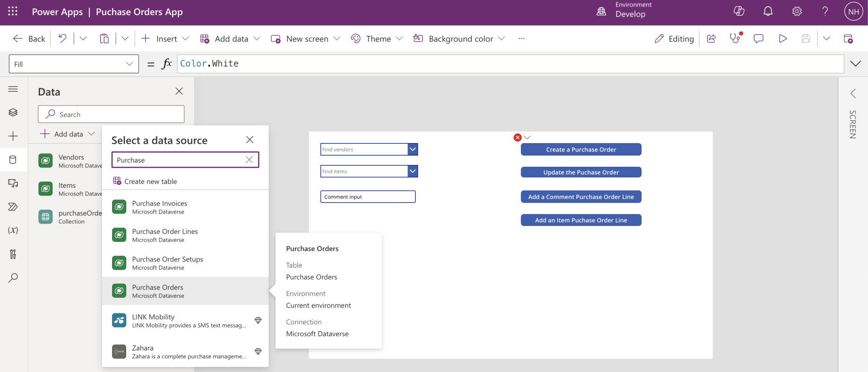Open the Media pane icon
Viewport: 868px width, 372px height.
click(13, 183)
